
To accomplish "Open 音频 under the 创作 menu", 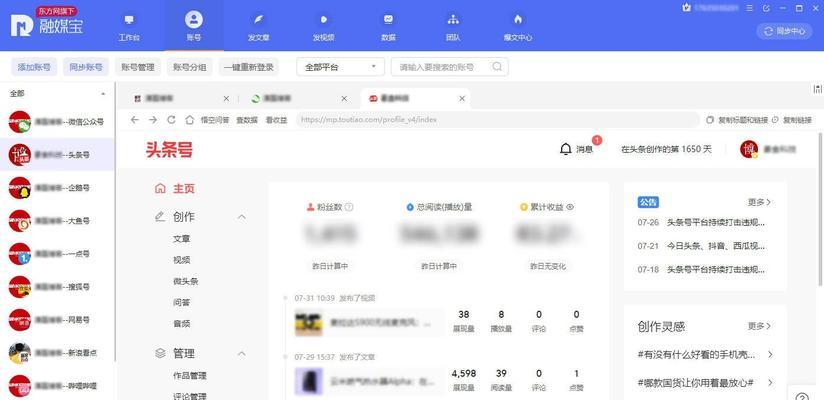I will [181, 323].
